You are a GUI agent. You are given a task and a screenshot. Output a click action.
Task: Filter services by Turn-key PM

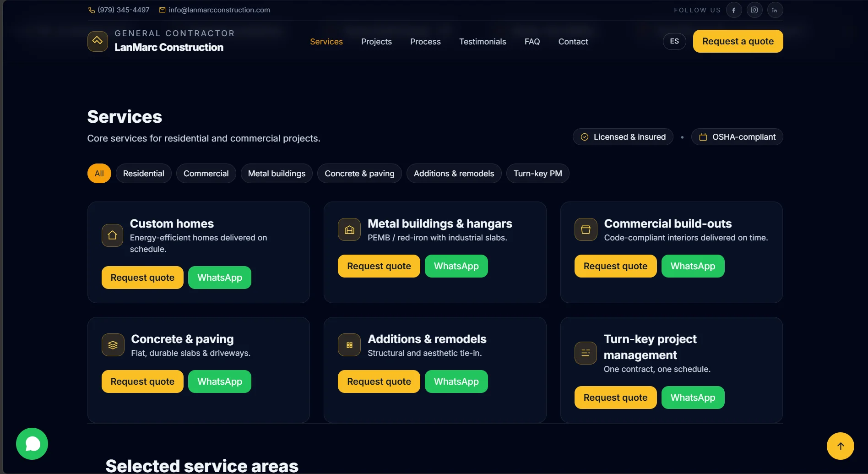537,174
